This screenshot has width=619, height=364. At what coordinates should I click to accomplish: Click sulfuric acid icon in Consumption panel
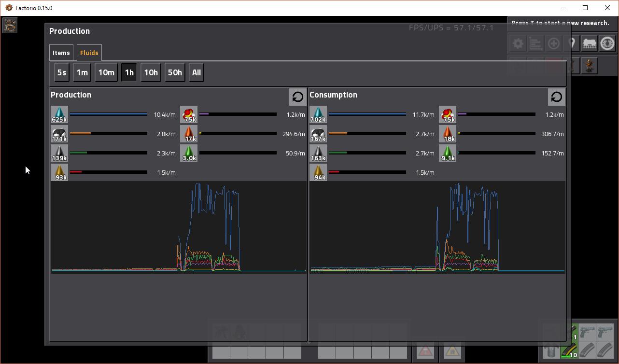point(448,114)
